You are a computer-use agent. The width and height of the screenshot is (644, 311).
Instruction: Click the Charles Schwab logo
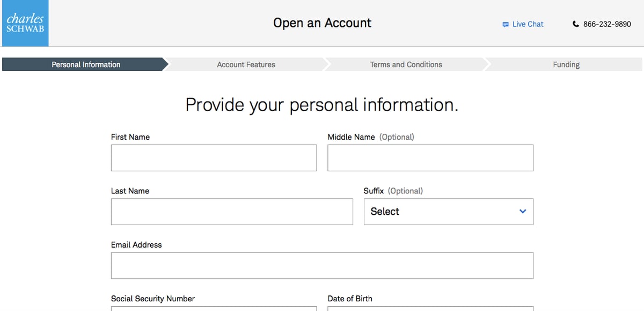point(25,24)
